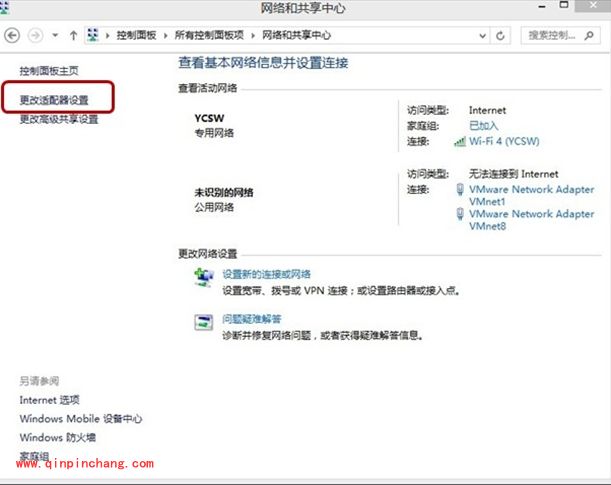This screenshot has height=485, width=611.
Task: Open VMware Network Adapter VMnet1 link
Action: coord(532,196)
